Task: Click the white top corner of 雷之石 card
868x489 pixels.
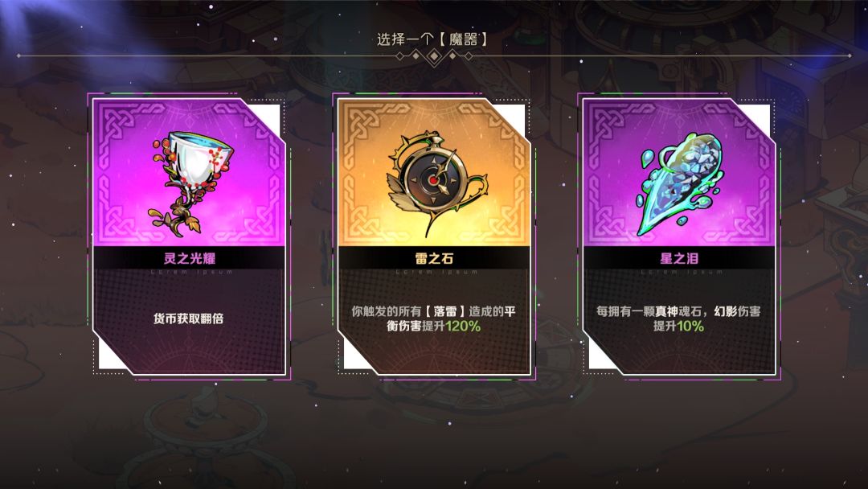Action: pyautogui.click(x=514, y=115)
